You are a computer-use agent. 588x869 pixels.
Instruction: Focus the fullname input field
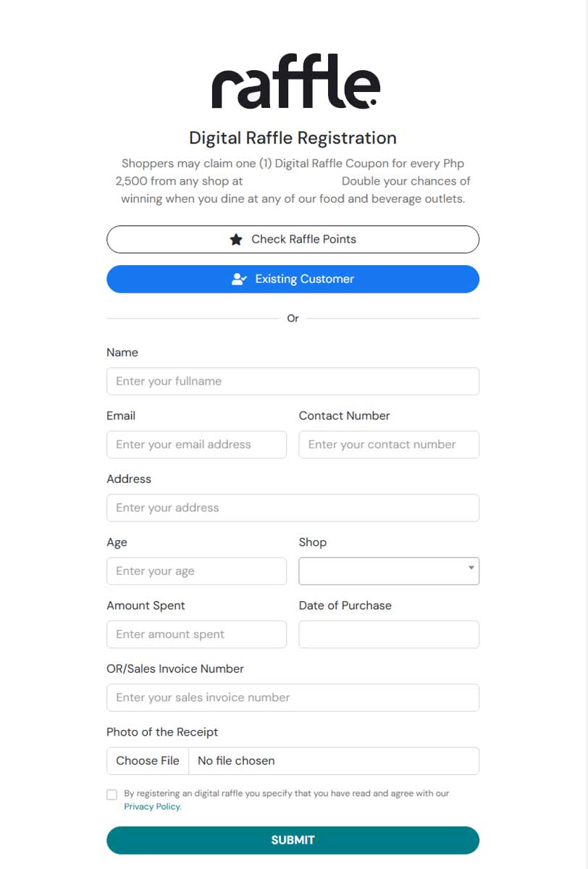[293, 381]
